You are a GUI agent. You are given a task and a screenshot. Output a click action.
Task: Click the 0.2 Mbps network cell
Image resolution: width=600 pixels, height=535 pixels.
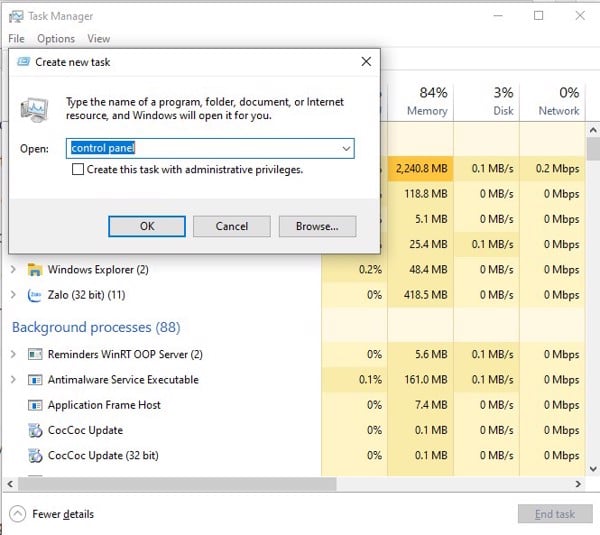point(552,168)
